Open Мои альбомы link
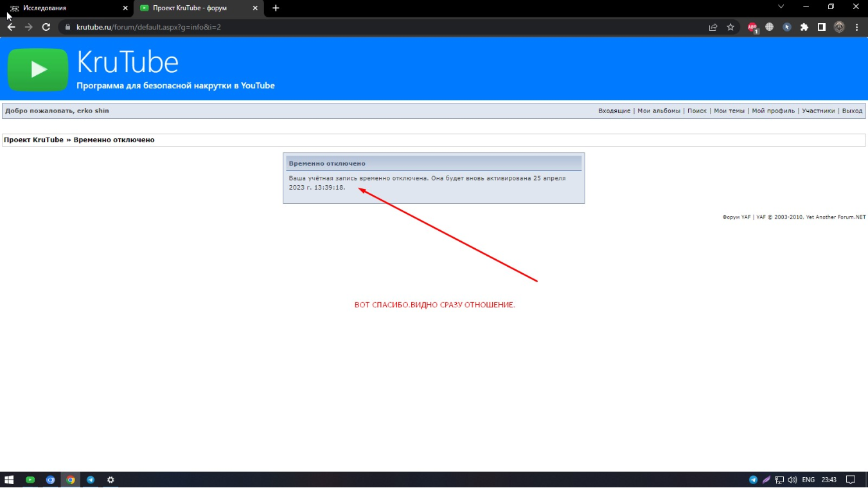The height and width of the screenshot is (488, 868). (x=659, y=111)
